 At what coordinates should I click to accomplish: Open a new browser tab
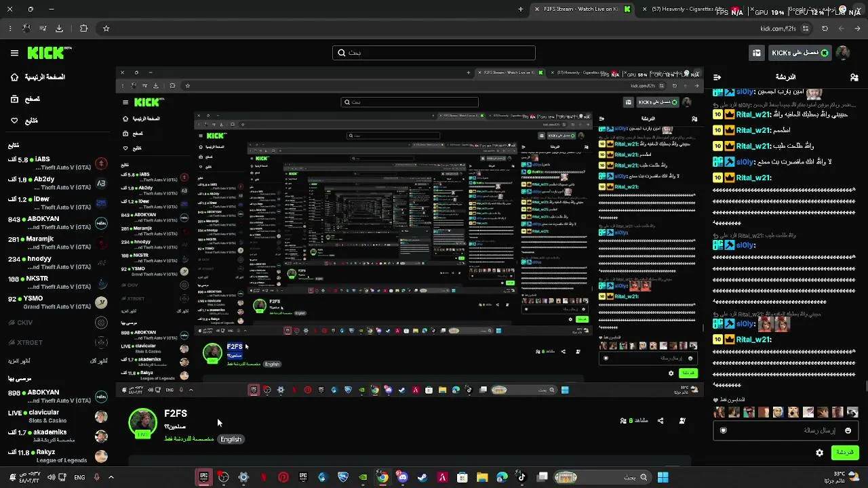coord(521,9)
